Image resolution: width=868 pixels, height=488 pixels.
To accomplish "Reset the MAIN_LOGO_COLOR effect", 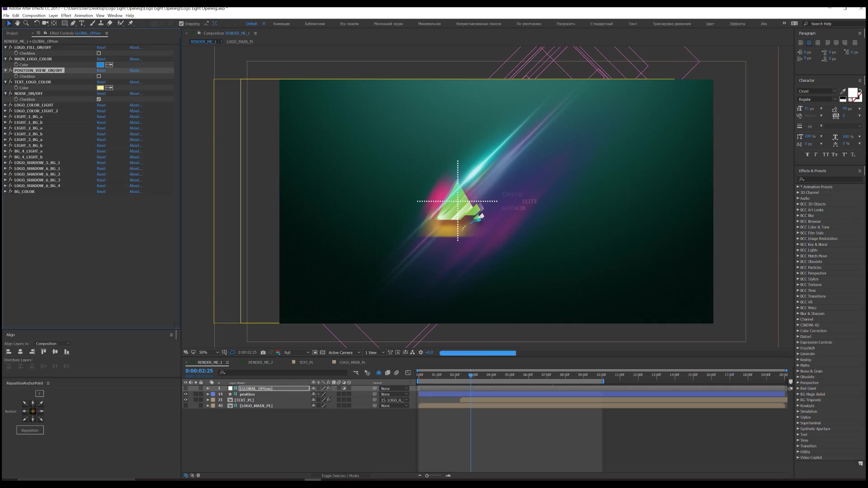I will coord(101,59).
